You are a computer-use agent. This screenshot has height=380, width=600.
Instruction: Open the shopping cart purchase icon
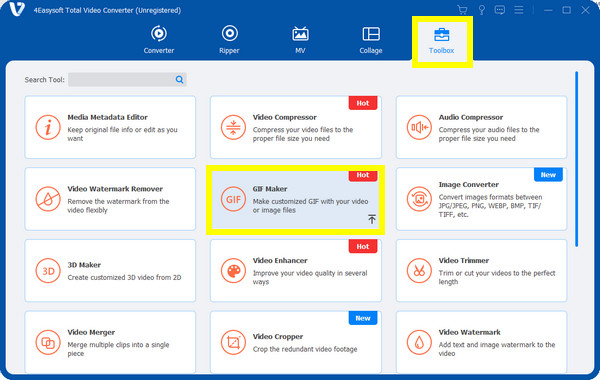pyautogui.click(x=462, y=10)
